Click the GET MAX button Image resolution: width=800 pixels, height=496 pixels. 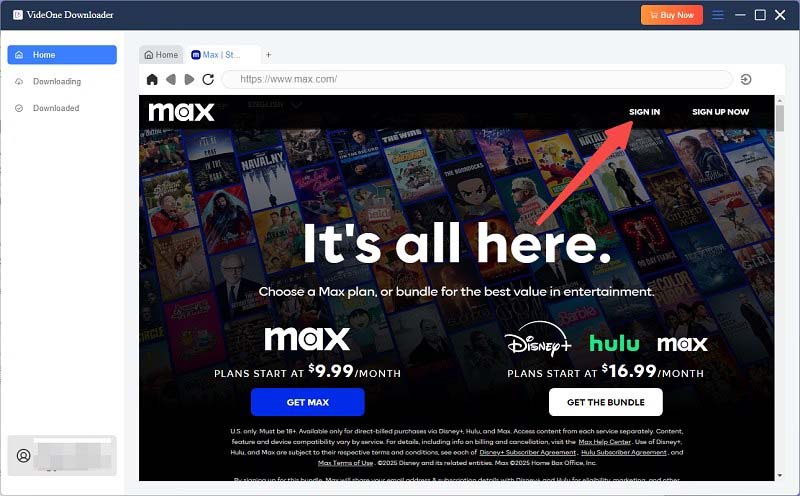point(308,402)
